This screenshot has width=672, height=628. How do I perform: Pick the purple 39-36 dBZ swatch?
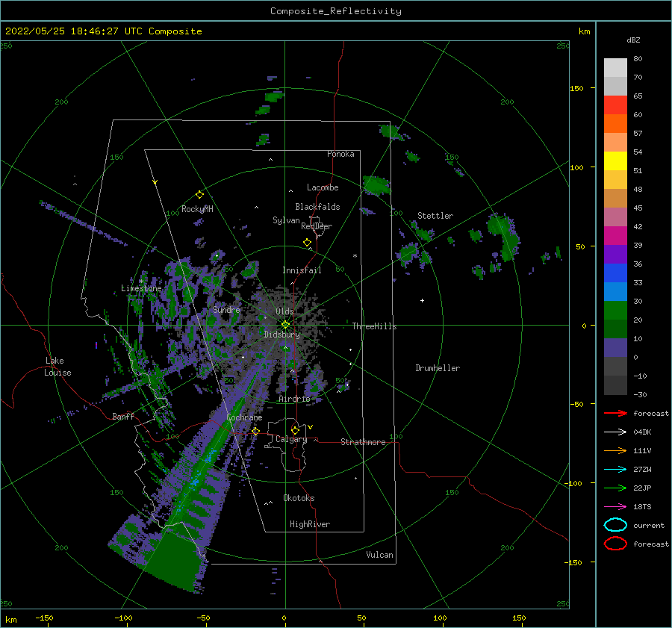[615, 255]
